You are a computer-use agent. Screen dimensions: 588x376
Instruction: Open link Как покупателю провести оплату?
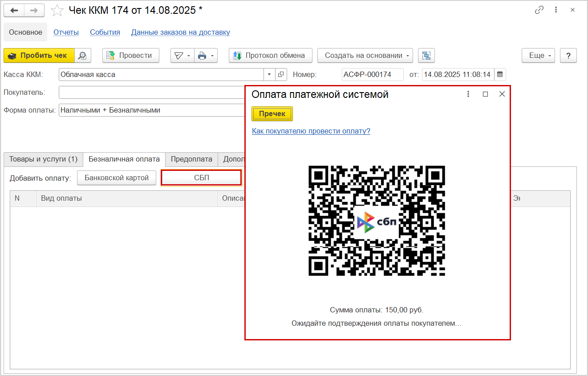pos(311,131)
